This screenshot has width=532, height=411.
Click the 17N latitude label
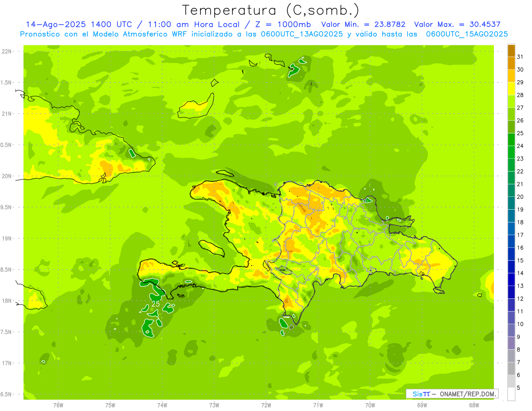point(7,363)
